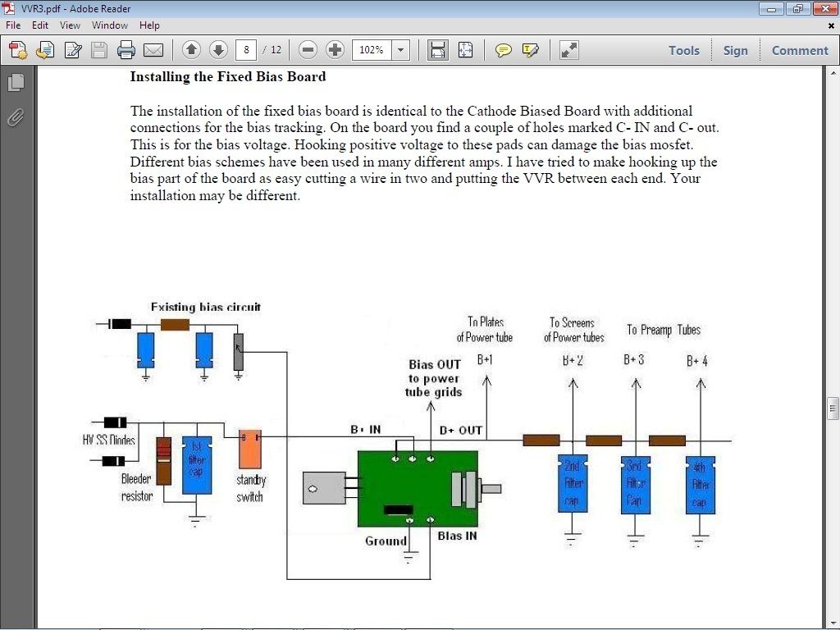Open the Window menu
840x630 pixels.
[110, 25]
